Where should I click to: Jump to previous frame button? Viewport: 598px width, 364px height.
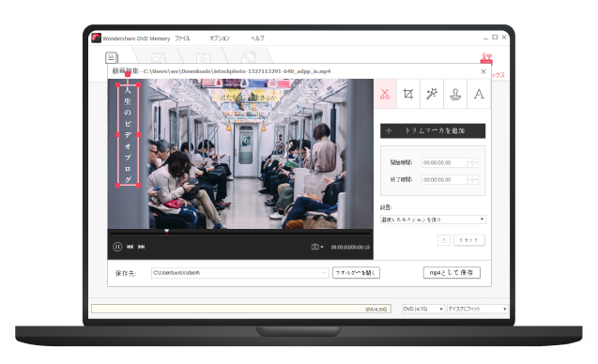[130, 247]
